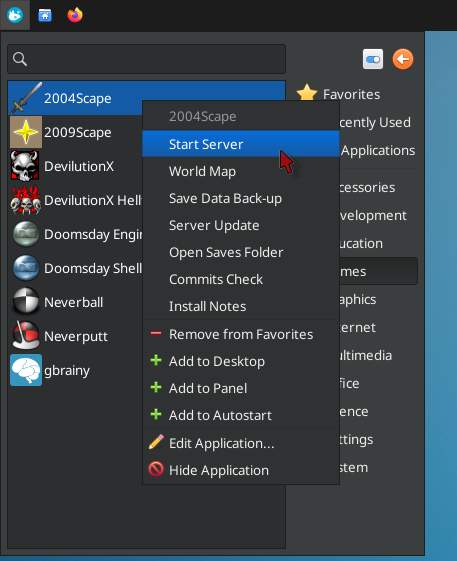Open settings via the toggle switch icon
Screen dimensions: 457x561
click(x=373, y=59)
